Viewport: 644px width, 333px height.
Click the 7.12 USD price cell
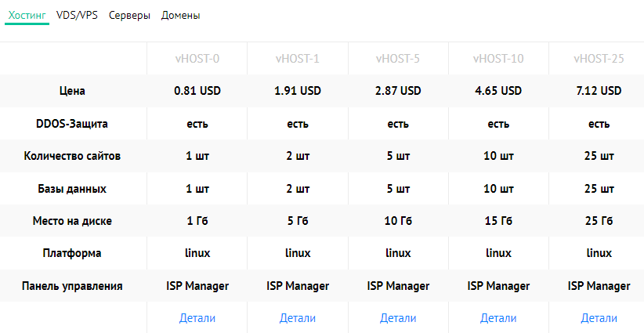[599, 91]
